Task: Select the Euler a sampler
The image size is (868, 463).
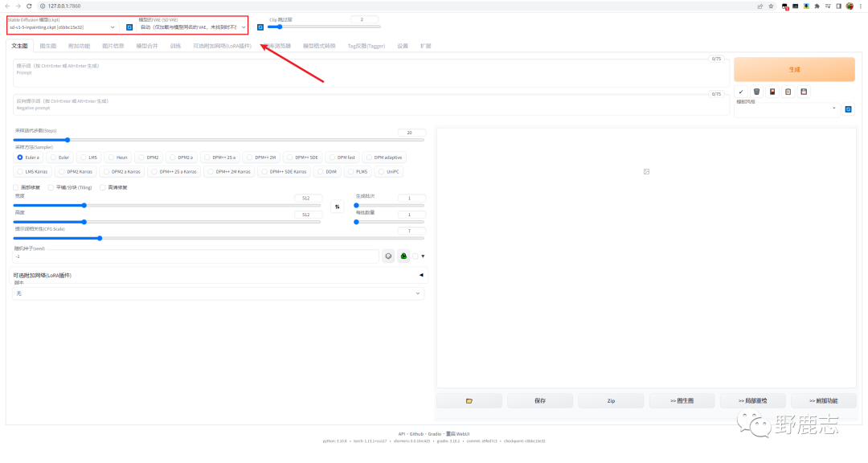Action: (27, 158)
